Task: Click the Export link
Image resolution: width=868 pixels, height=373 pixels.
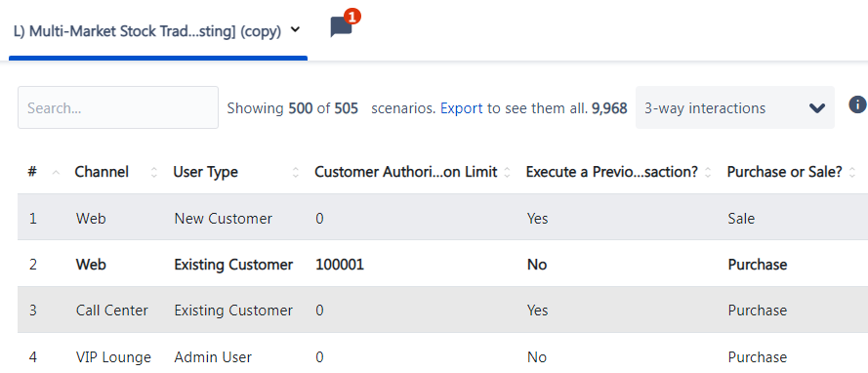Action: point(462,108)
